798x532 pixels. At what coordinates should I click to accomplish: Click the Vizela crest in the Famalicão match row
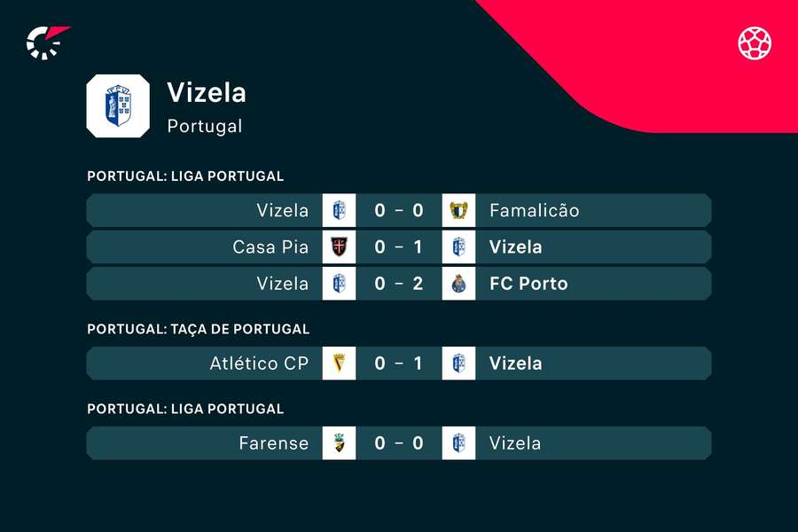pyautogui.click(x=339, y=210)
